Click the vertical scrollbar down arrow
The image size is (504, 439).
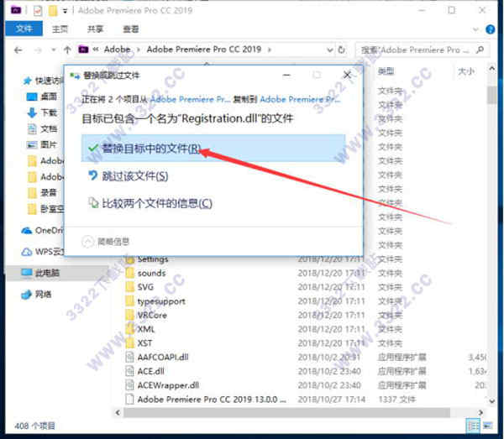pyautogui.click(x=491, y=400)
